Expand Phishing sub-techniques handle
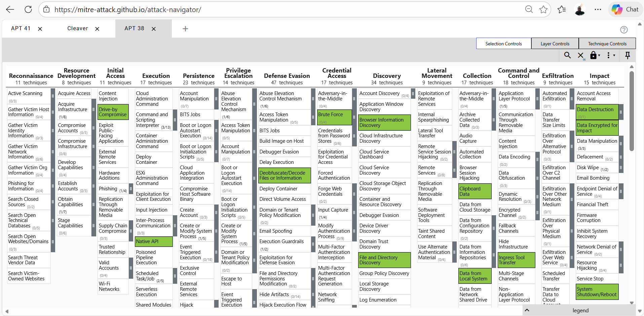The width and height of the screenshot is (644, 316). [x=131, y=189]
